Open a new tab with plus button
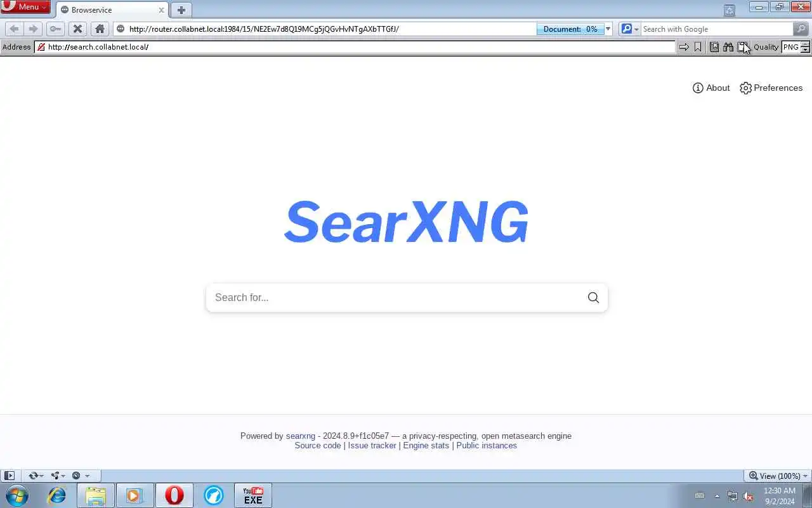Image resolution: width=812 pixels, height=508 pixels. coord(181,10)
